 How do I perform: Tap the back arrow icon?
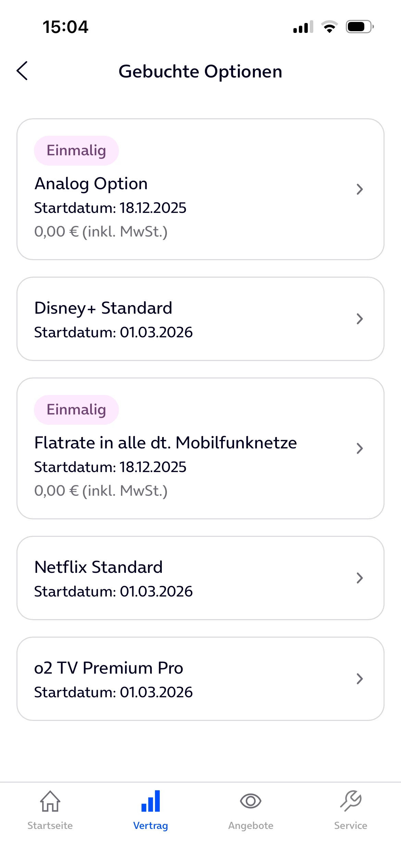(x=22, y=71)
